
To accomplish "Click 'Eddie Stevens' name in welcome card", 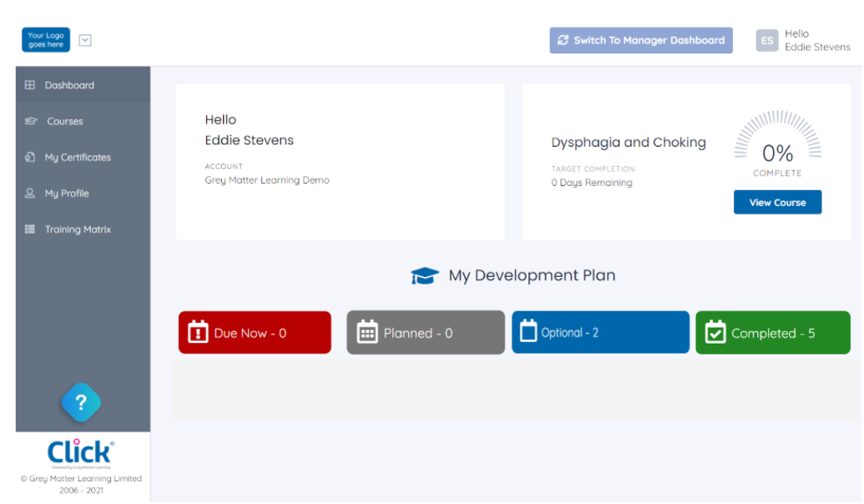I will (x=249, y=140).
